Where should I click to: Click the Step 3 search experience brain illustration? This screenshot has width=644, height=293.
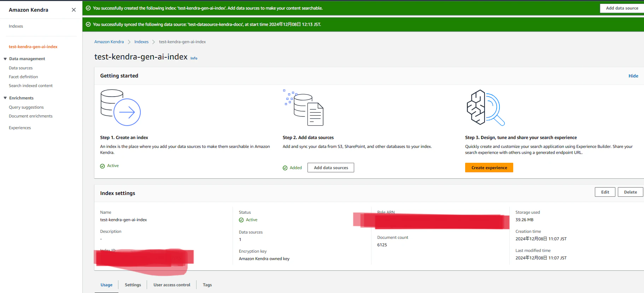pos(486,108)
